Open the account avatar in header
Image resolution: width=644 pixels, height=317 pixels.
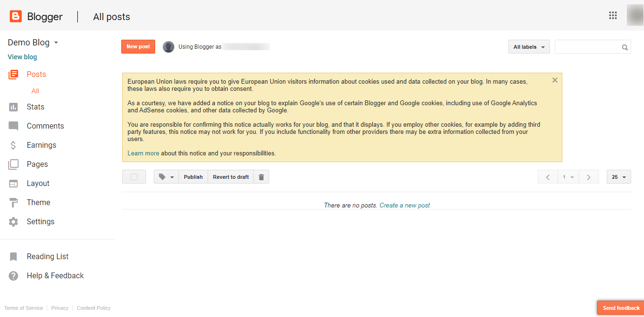point(635,15)
